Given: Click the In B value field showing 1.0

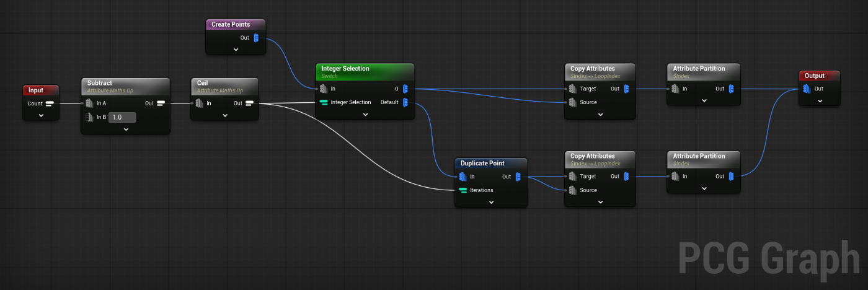Looking at the screenshot, I should click(x=122, y=117).
